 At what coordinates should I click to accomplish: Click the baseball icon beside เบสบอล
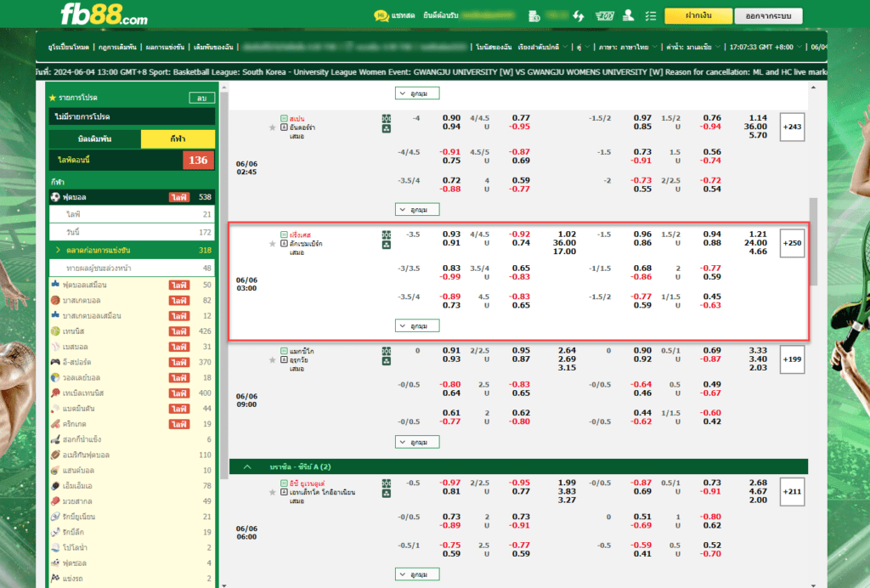pyautogui.click(x=55, y=347)
